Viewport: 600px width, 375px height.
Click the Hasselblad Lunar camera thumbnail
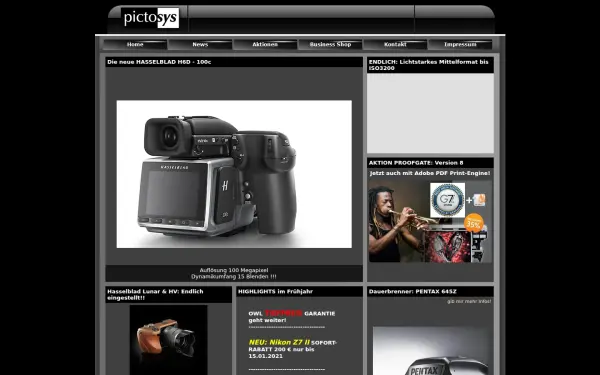pyautogui.click(x=169, y=340)
